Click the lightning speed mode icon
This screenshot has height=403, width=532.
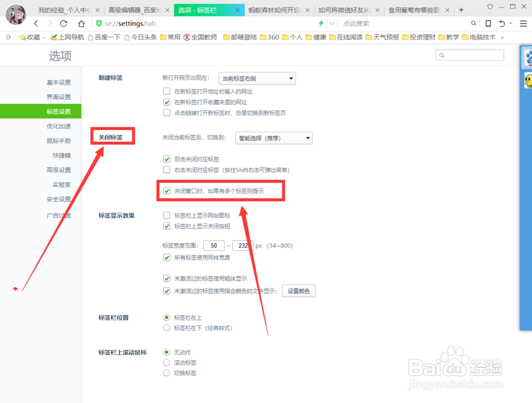point(321,23)
